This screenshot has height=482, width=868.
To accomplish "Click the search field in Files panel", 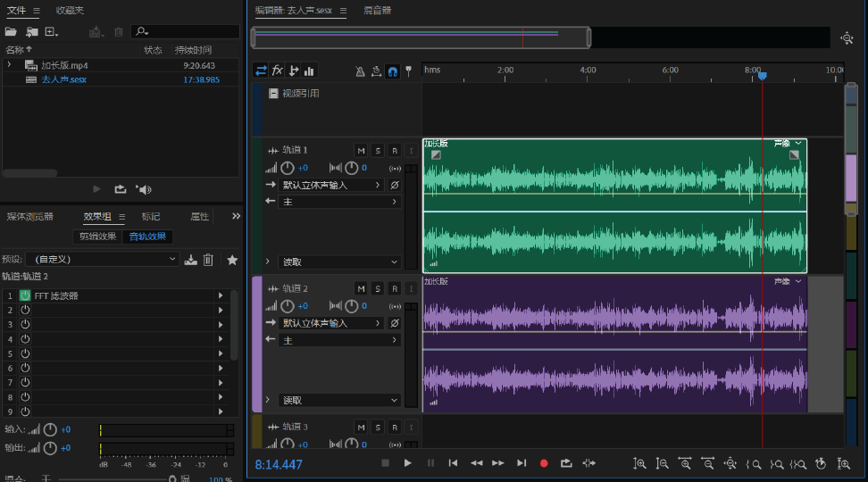I will tap(185, 31).
